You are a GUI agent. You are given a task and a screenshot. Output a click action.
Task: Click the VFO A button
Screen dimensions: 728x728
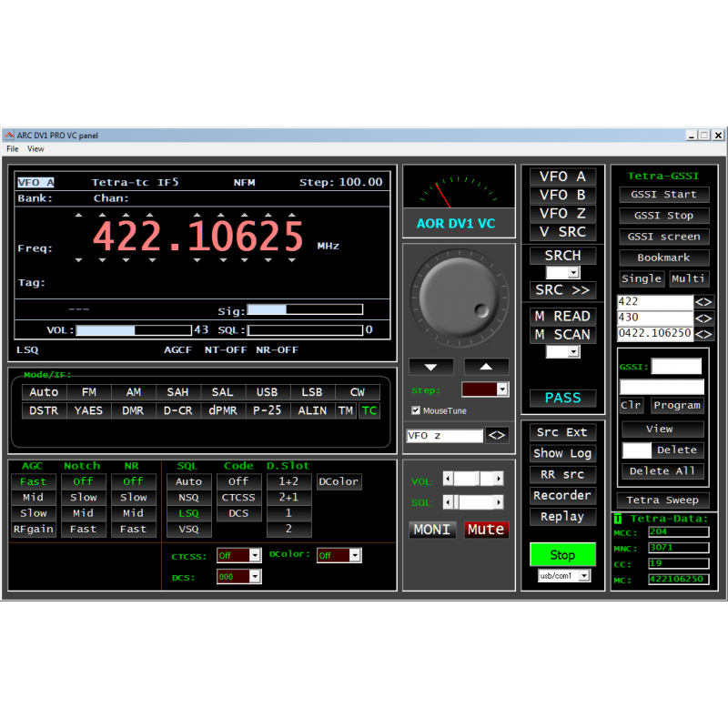click(x=562, y=177)
